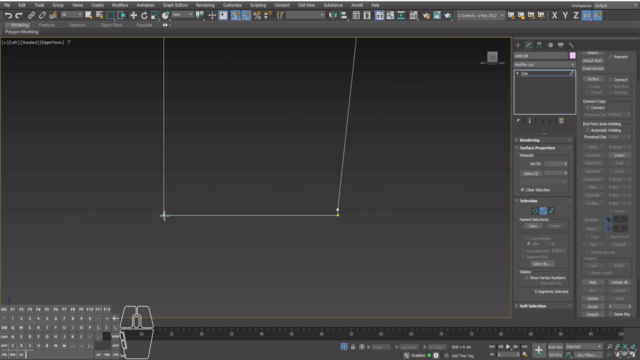Toggle the Same Shp checkbox
This screenshot has width=640, height=360.
(611, 314)
